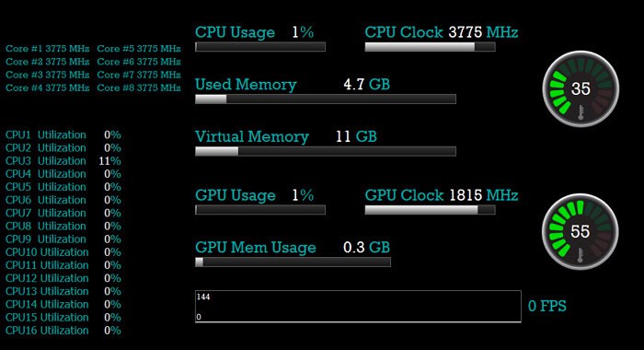Select the GPU Usage bar
Screen dimensions: 644x350
coord(260,210)
